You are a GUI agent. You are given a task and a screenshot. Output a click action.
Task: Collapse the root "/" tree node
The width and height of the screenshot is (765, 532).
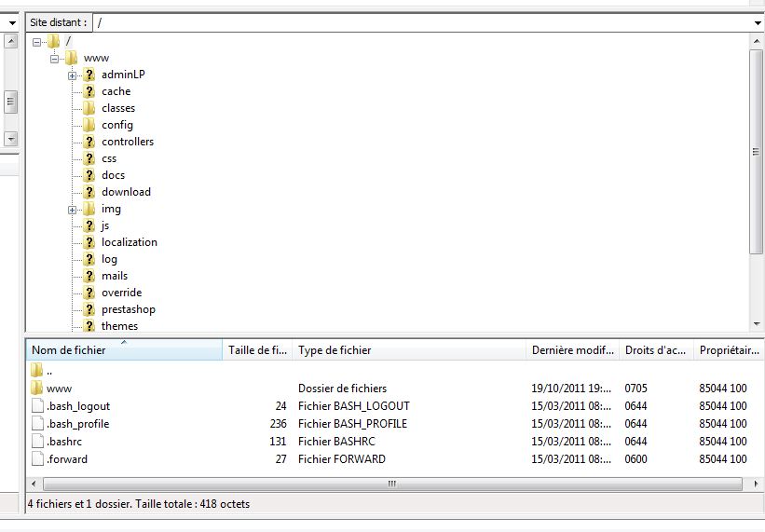[36, 43]
